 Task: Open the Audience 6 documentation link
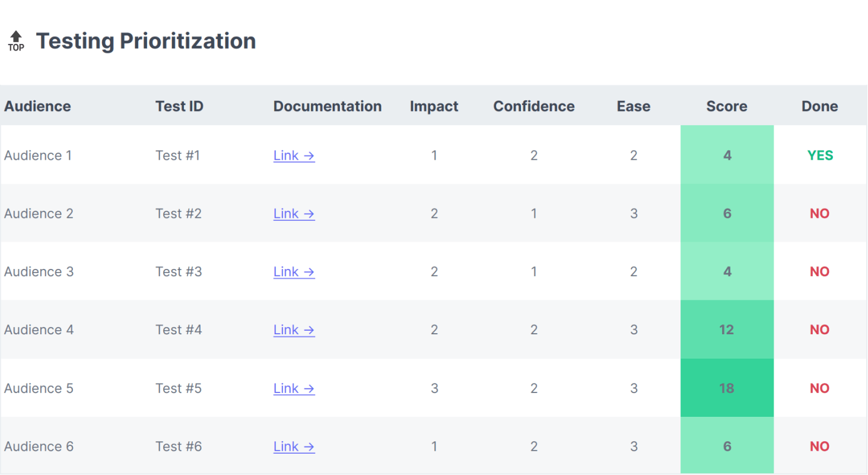click(x=294, y=446)
